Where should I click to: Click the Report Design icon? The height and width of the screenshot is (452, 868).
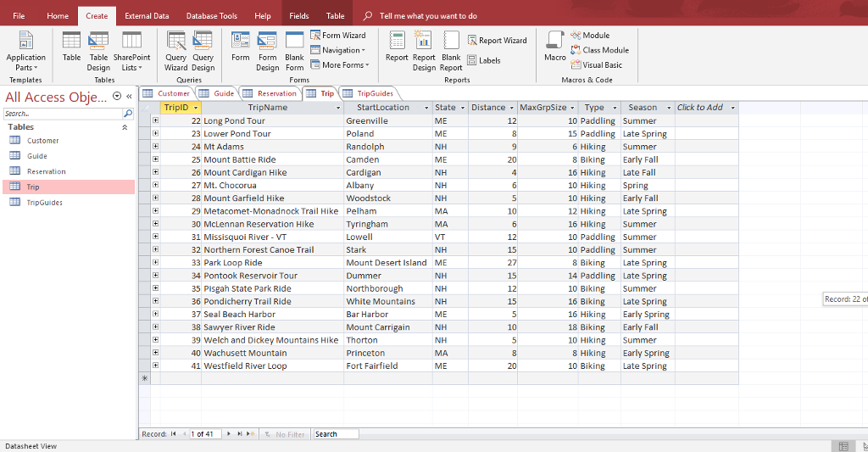pos(424,51)
